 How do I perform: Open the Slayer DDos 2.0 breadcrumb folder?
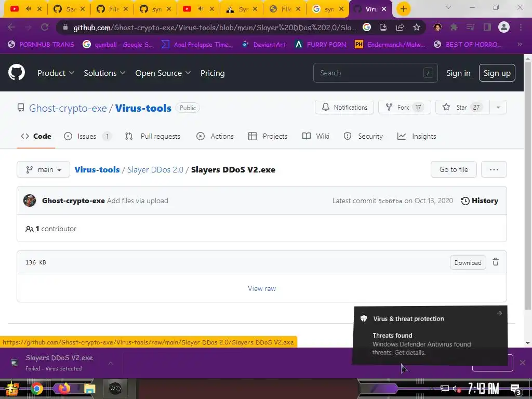point(155,170)
